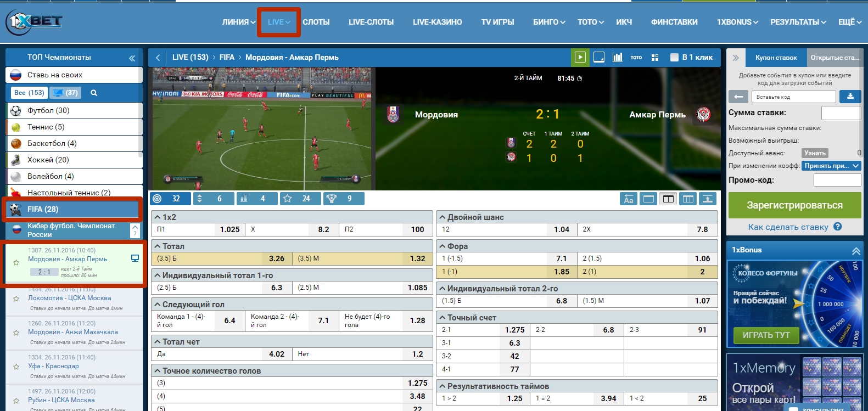The width and height of the screenshot is (868, 411).
Task: Click the 1XBET logo
Action: tap(34, 22)
